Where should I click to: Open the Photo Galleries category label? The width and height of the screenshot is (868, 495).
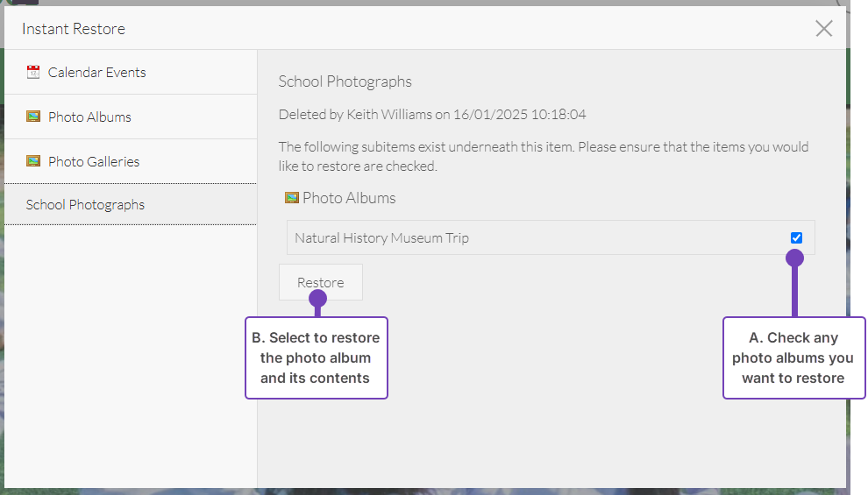click(94, 162)
